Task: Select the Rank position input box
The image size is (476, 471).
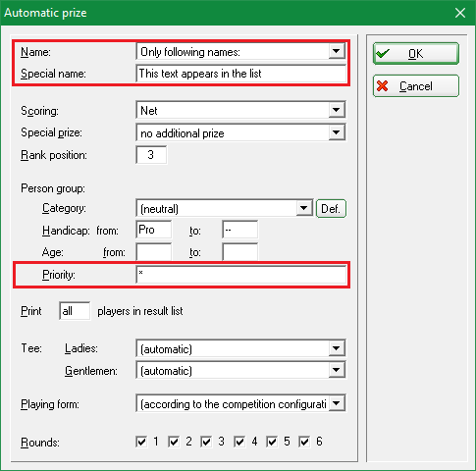Action: [x=151, y=155]
